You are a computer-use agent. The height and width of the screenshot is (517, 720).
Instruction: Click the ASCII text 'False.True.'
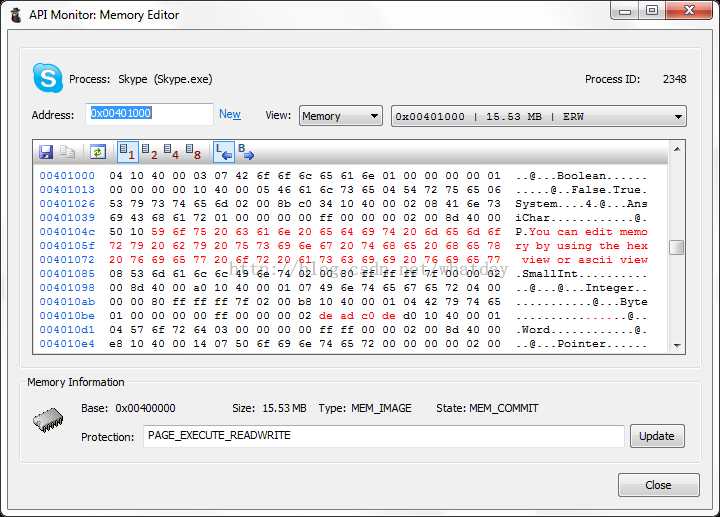[609, 190]
